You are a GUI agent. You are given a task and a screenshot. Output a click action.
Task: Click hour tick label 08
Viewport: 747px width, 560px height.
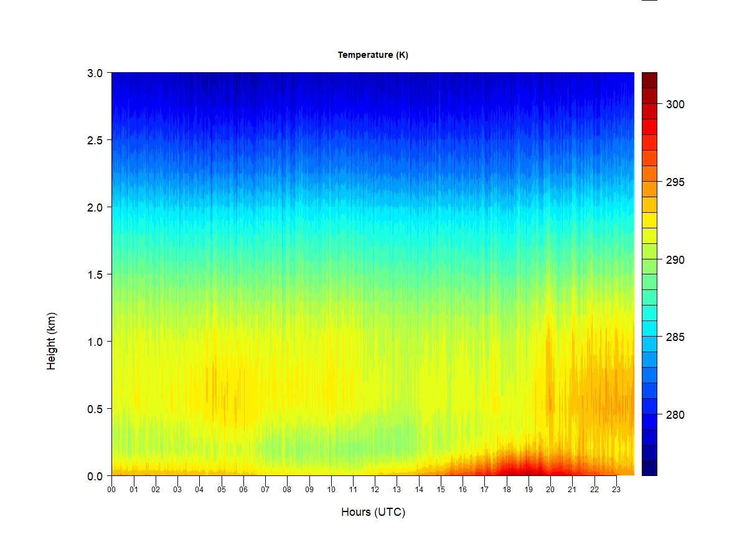[287, 490]
